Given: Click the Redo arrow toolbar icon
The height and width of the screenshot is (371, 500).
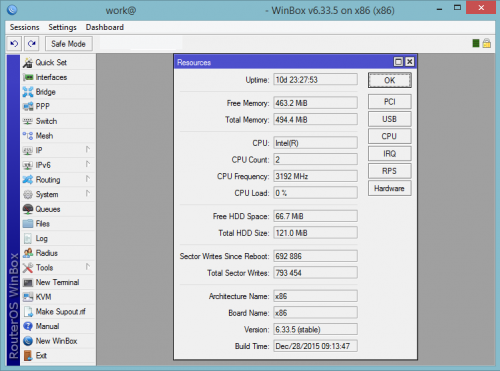Looking at the screenshot, I should (31, 44).
